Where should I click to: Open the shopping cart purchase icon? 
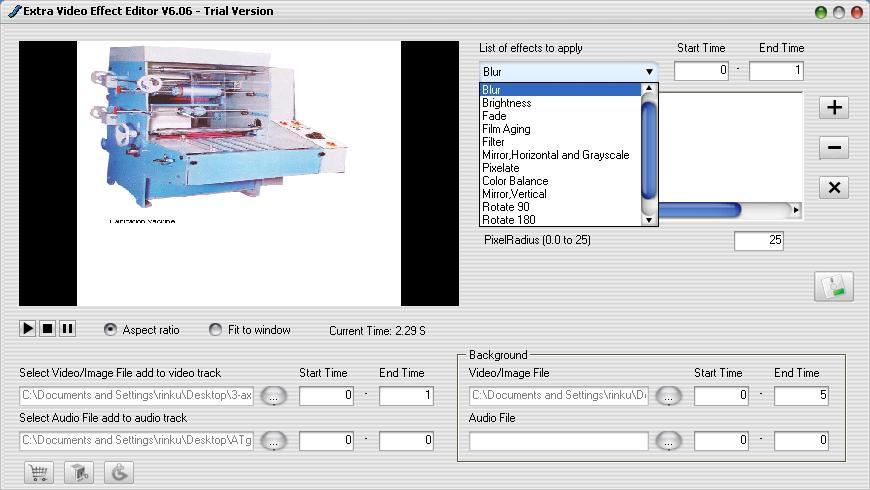point(39,473)
